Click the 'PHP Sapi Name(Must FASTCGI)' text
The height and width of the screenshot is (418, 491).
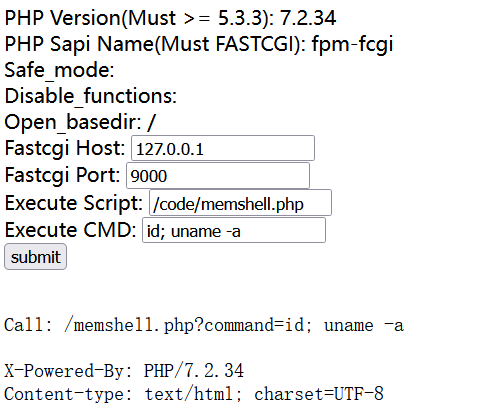pos(155,44)
